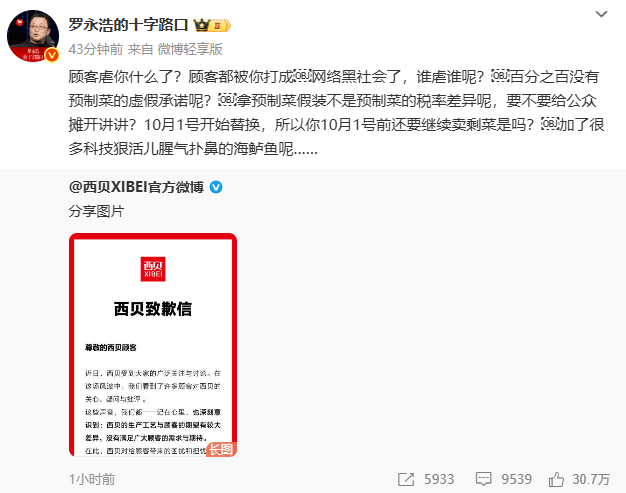Open 罗永浩的十字路口 username link
The height and width of the screenshot is (493, 626).
(x=128, y=25)
